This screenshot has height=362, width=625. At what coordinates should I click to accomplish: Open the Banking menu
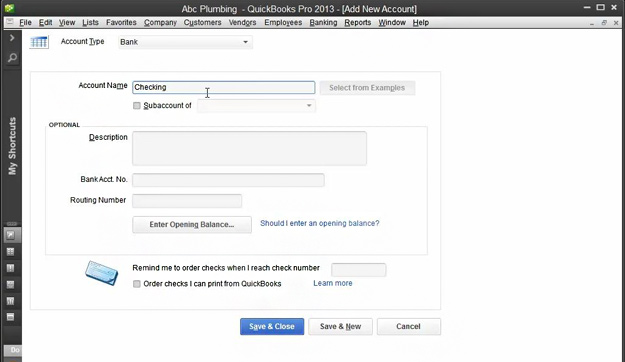(323, 22)
